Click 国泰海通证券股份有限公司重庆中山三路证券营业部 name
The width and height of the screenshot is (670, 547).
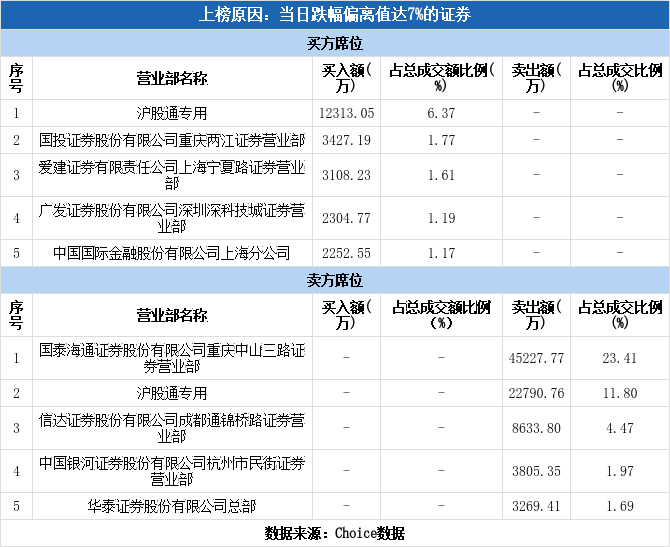pyautogui.click(x=172, y=358)
